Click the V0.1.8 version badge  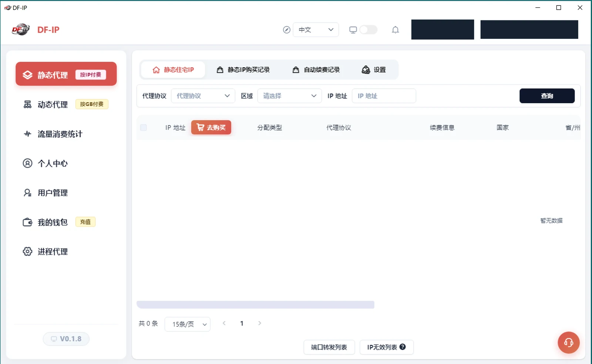66,339
